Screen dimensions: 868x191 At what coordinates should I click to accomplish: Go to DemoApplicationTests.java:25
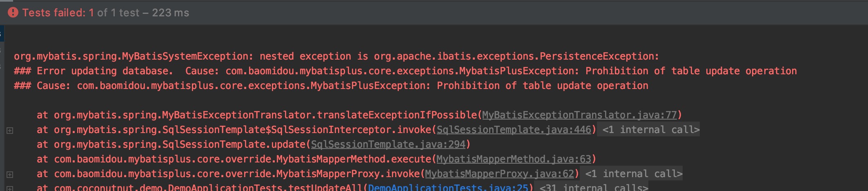(448, 188)
